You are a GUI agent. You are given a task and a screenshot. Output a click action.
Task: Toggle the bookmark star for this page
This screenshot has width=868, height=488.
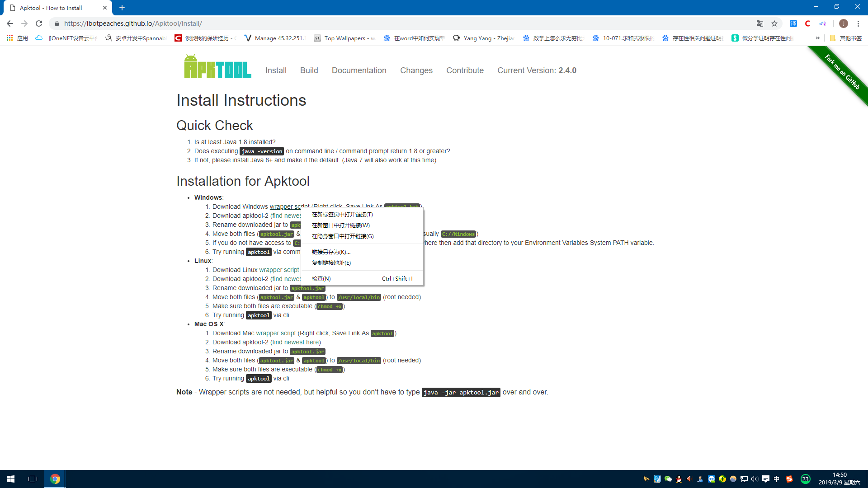click(774, 23)
